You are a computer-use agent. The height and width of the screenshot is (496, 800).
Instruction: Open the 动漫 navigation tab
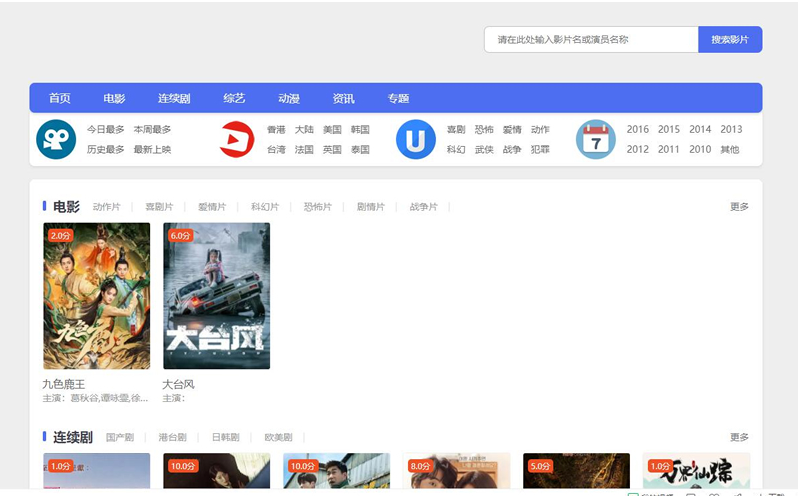(289, 98)
